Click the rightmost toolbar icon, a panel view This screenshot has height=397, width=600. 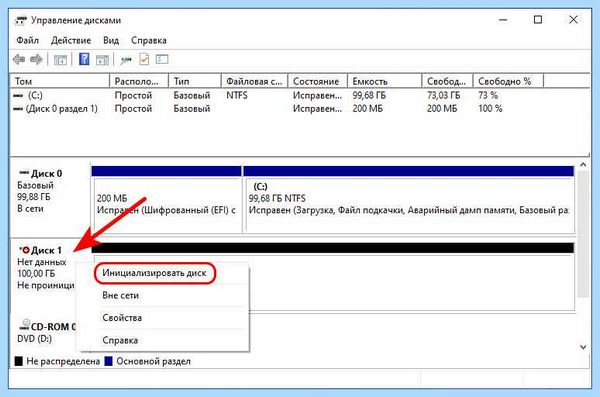click(162, 59)
